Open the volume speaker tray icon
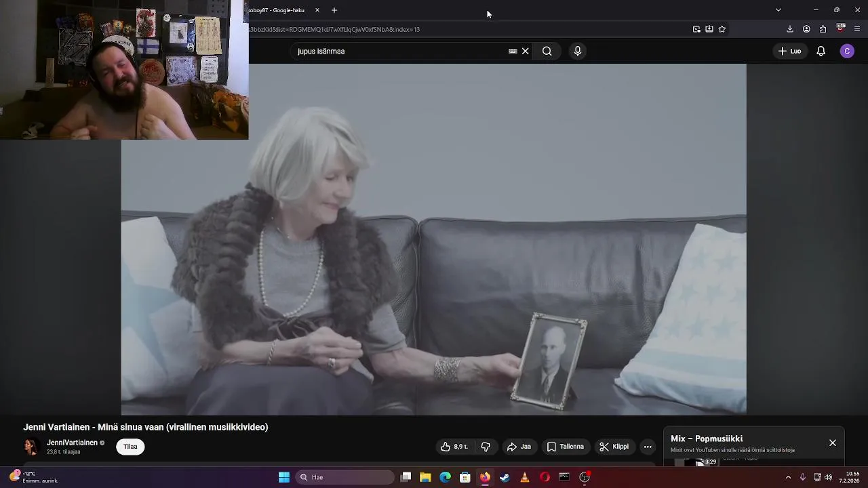The height and width of the screenshot is (488, 868). [828, 477]
